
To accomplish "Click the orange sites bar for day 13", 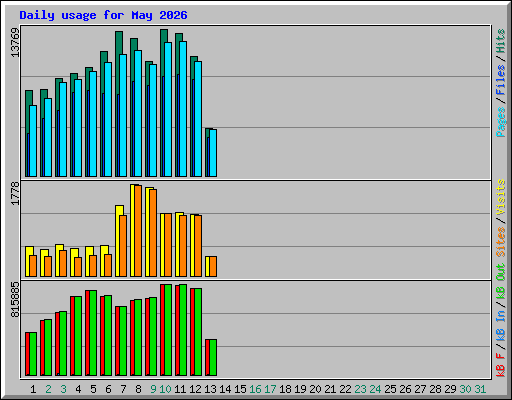I will (213, 266).
